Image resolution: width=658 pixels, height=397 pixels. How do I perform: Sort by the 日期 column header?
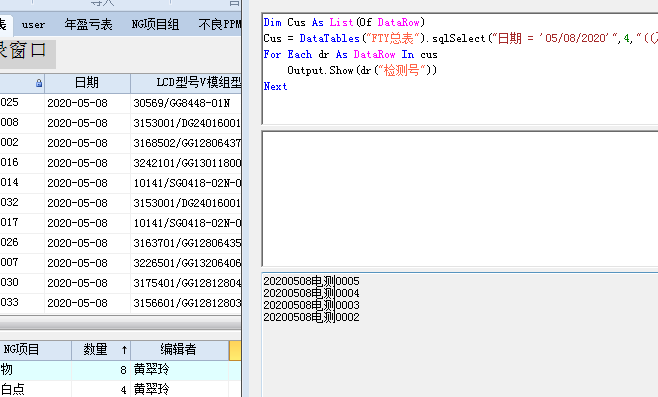point(87,83)
